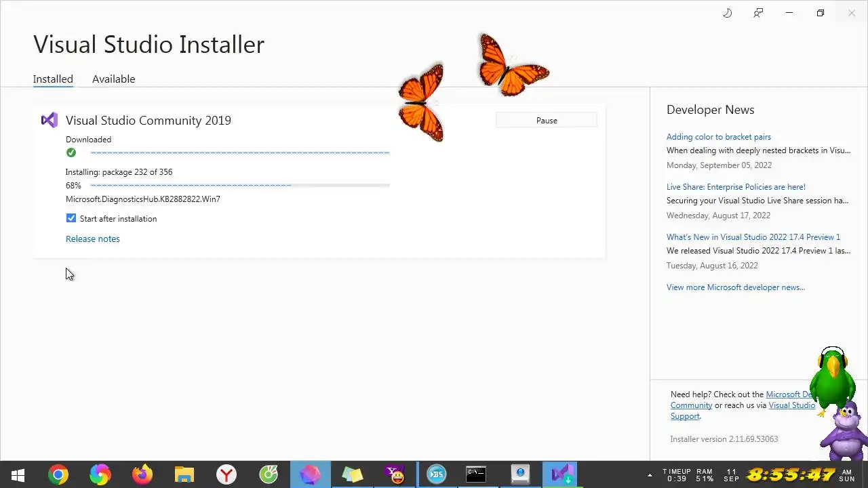Open 'Adding color to bracket pairs' article
The width and height of the screenshot is (868, 488).
point(719,137)
